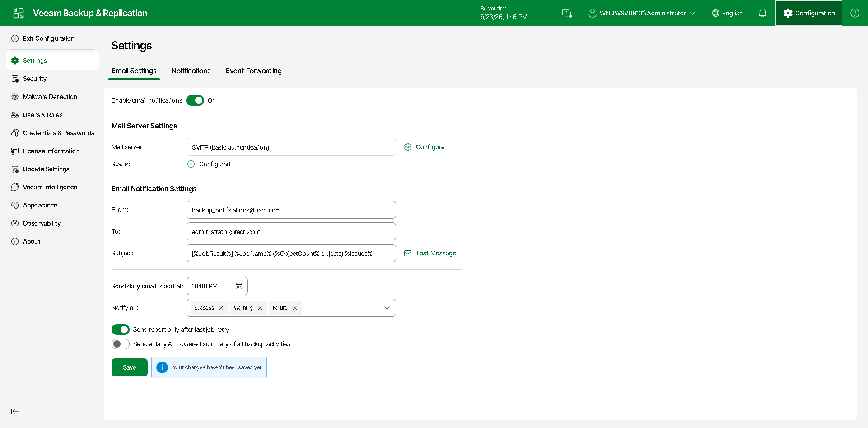Click the blue info icon in unsaved notice
This screenshot has width=868, height=428.
pyautogui.click(x=162, y=367)
